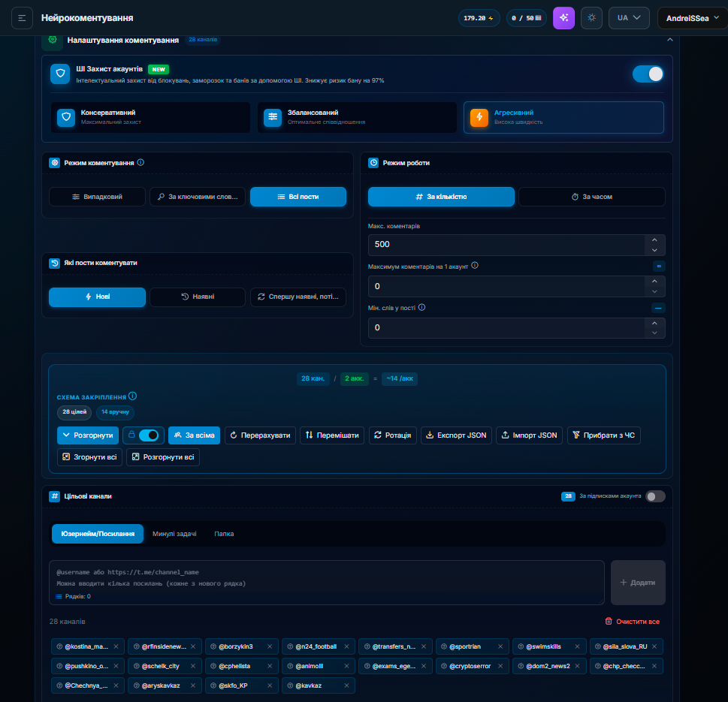This screenshot has width=728, height=702.
Task: Toggle ШІ Захист акаунтів switch
Action: point(648,74)
